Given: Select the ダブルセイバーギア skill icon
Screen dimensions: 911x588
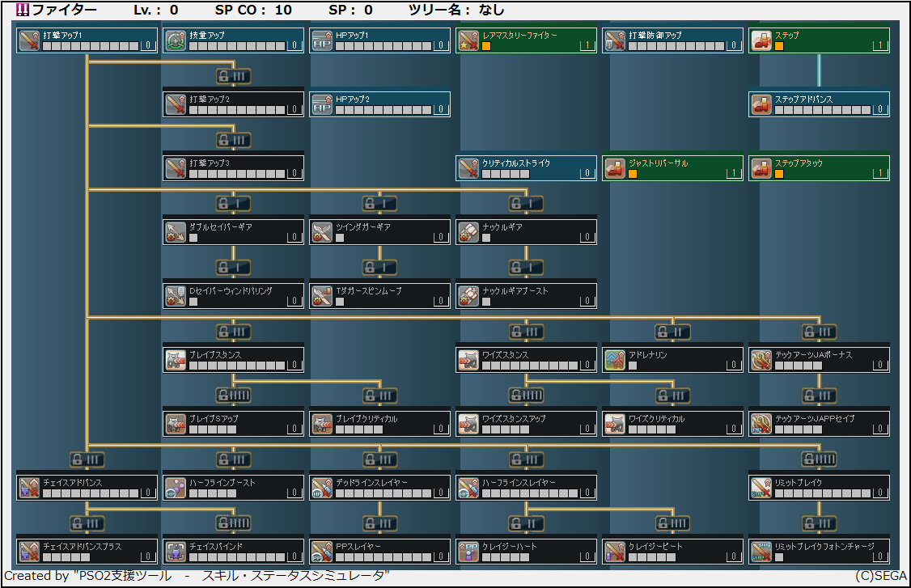Looking at the screenshot, I should click(x=176, y=232).
